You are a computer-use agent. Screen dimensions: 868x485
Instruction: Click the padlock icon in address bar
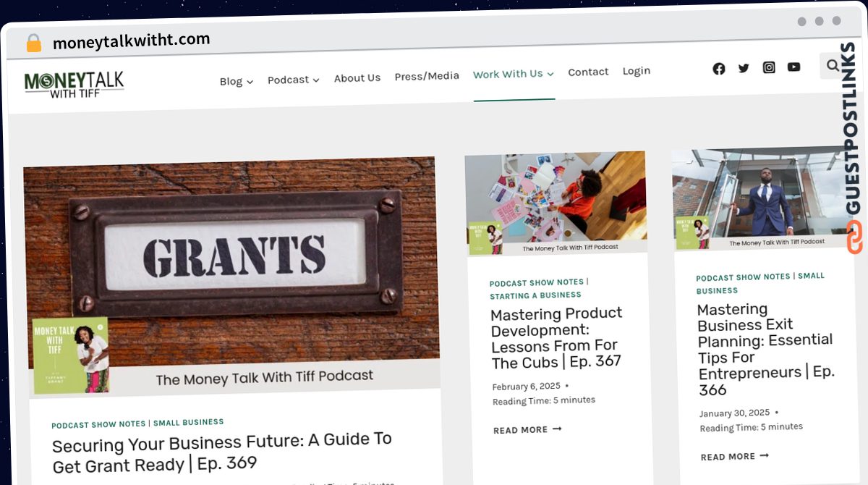click(33, 43)
